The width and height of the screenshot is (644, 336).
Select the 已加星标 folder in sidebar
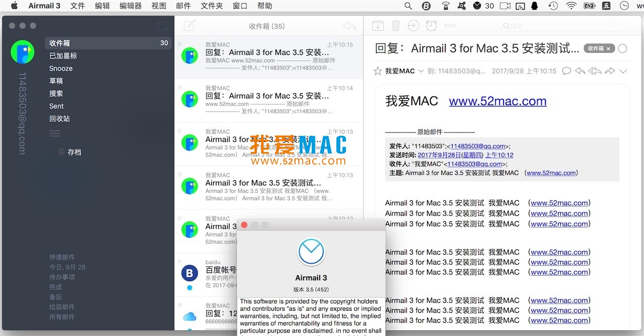(63, 56)
